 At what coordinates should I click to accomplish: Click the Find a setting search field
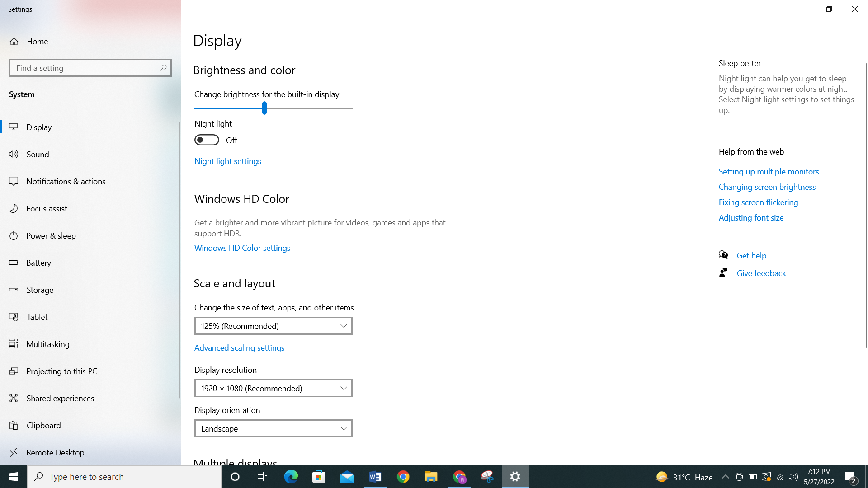click(90, 67)
